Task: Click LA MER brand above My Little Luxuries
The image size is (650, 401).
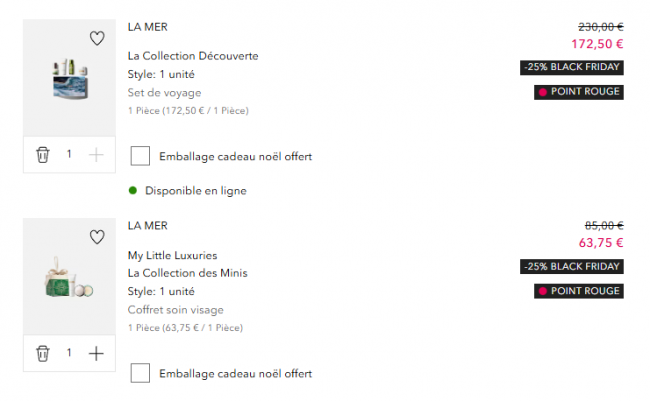Action: coord(148,225)
